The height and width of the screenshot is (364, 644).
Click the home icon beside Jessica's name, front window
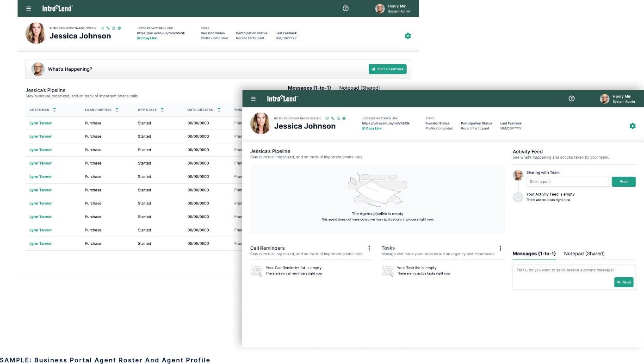[338, 118]
